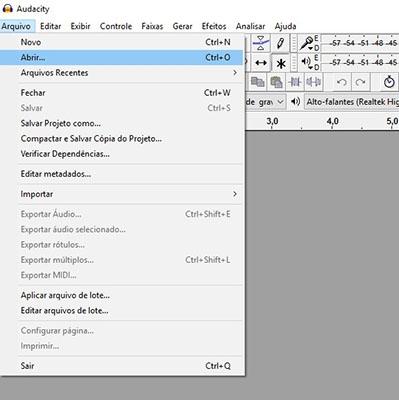Viewport: 399px width, 400px height.
Task: Click the Undo arrow icon
Action: click(341, 82)
